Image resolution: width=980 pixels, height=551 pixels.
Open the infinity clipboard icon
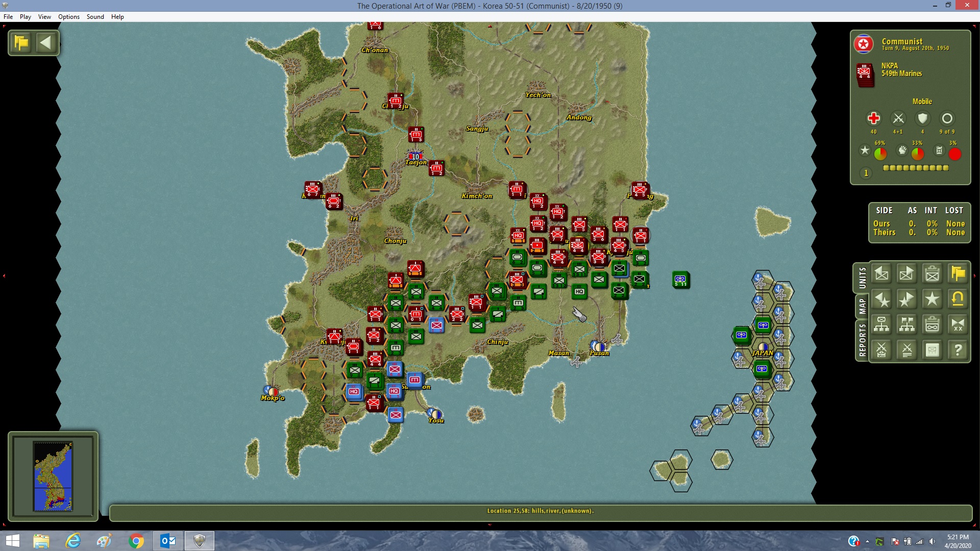933,324
